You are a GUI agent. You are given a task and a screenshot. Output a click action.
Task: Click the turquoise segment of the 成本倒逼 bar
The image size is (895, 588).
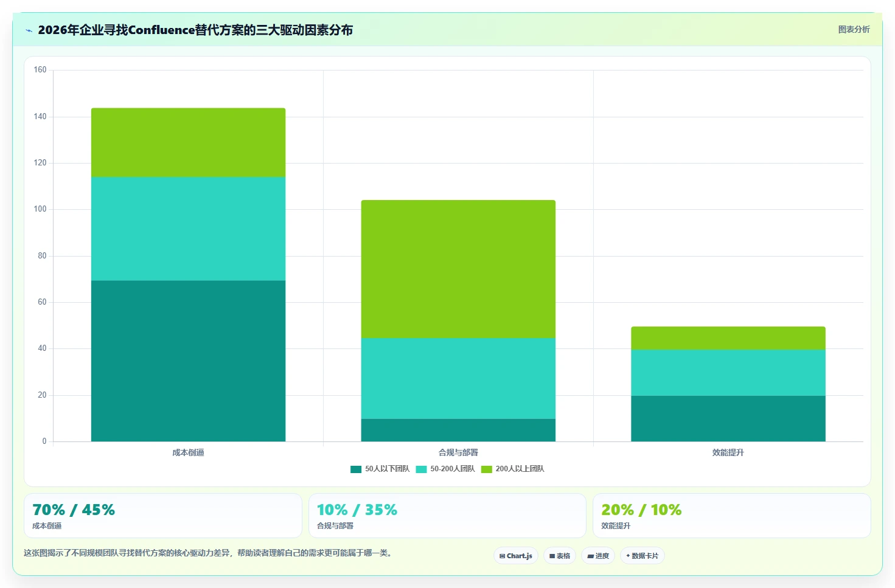188,229
